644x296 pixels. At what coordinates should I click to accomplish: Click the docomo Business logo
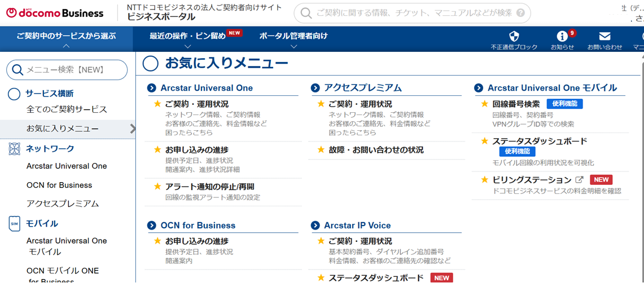pyautogui.click(x=55, y=13)
